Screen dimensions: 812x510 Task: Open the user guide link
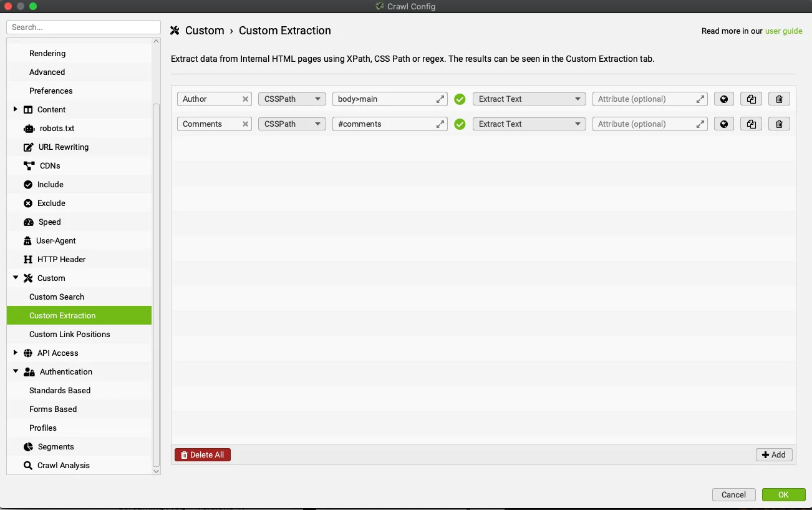(783, 31)
